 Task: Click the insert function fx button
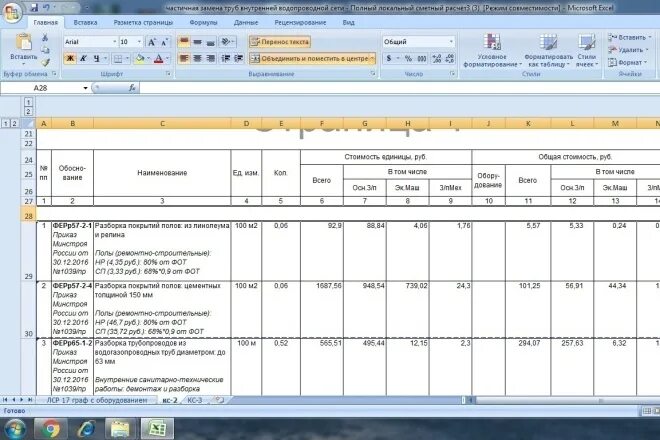pyautogui.click(x=132, y=88)
